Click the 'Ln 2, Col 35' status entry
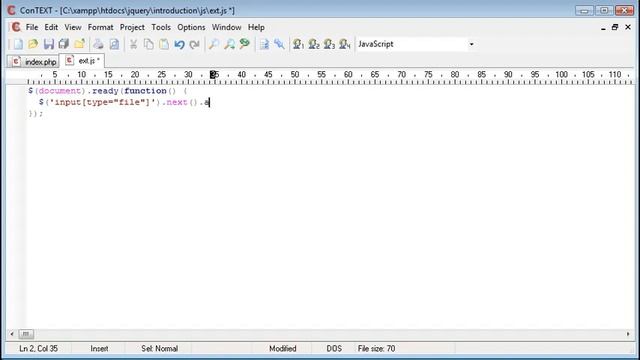The width and height of the screenshot is (640, 360). point(38,349)
